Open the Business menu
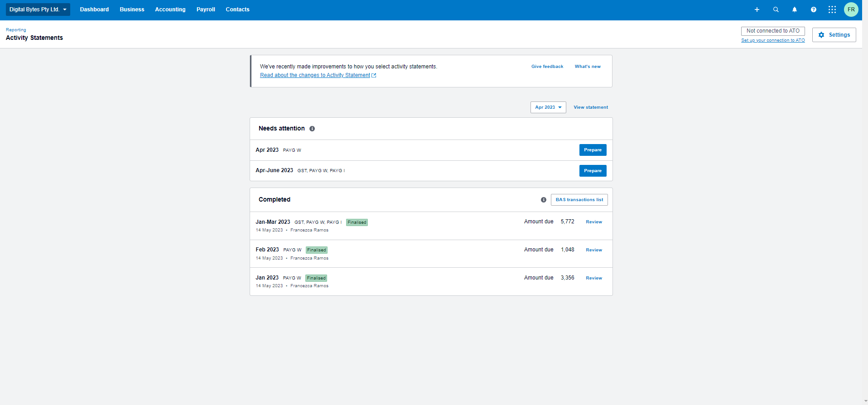The image size is (868, 405). pyautogui.click(x=132, y=10)
